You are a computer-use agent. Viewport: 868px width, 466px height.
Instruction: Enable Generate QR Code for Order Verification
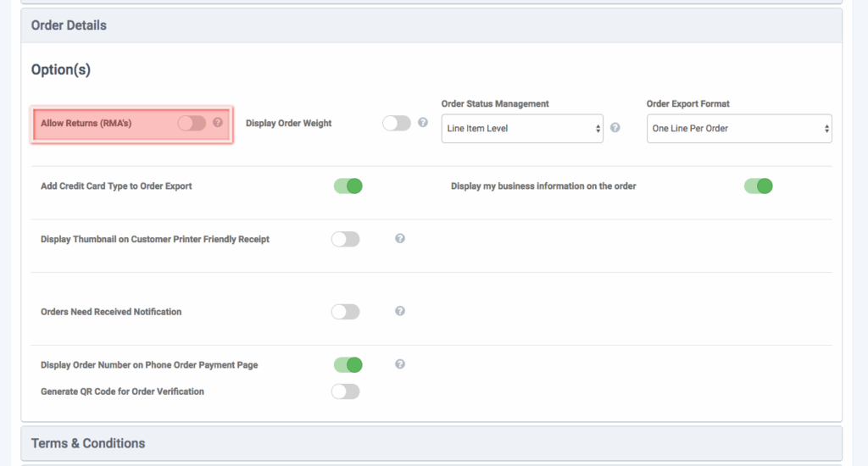[345, 391]
